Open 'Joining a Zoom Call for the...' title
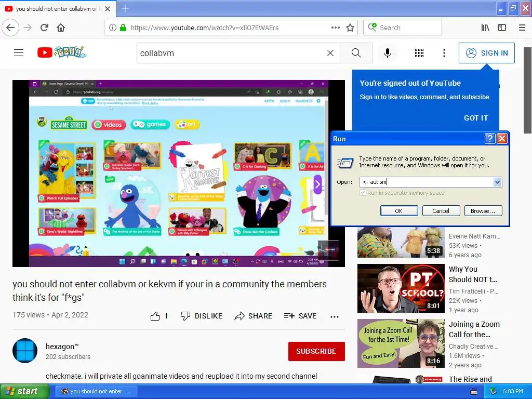This screenshot has width=532, height=399. pos(474,329)
